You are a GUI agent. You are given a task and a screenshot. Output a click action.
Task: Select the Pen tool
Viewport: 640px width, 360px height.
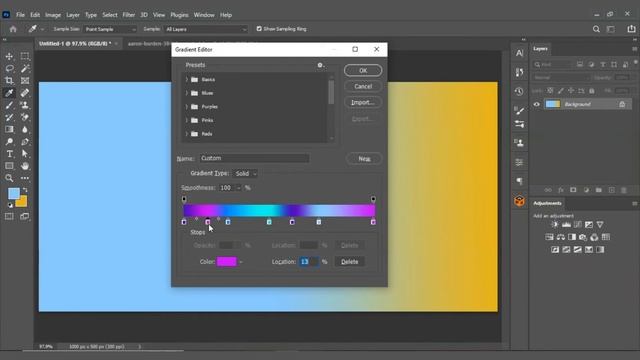[25, 142]
